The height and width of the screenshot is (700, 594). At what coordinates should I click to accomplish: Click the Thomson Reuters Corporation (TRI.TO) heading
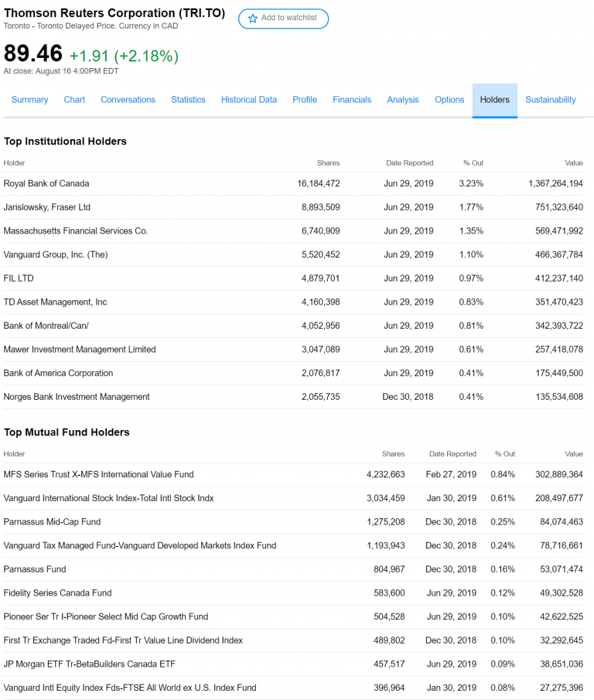tap(114, 13)
